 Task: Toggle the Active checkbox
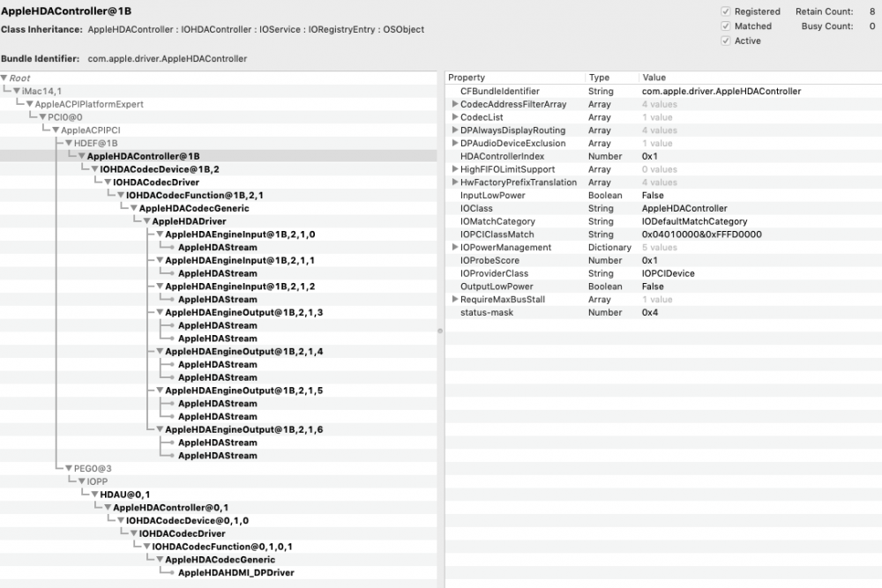pyautogui.click(x=726, y=41)
